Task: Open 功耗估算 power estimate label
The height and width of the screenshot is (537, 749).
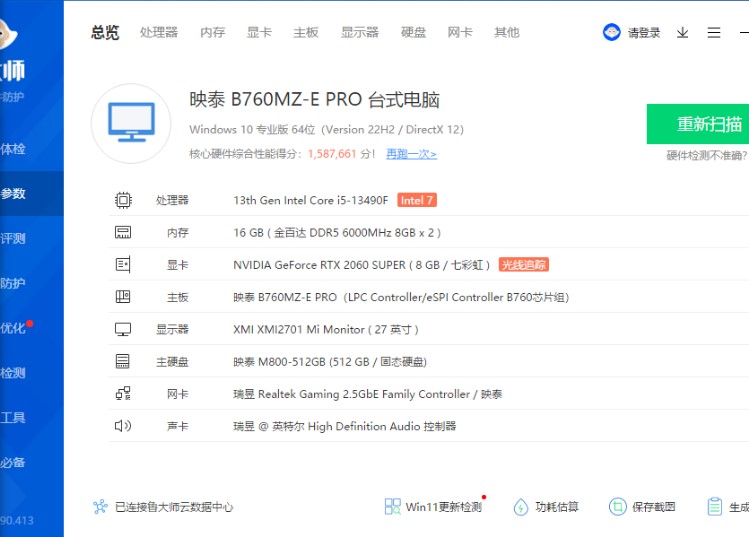Action: point(557,507)
